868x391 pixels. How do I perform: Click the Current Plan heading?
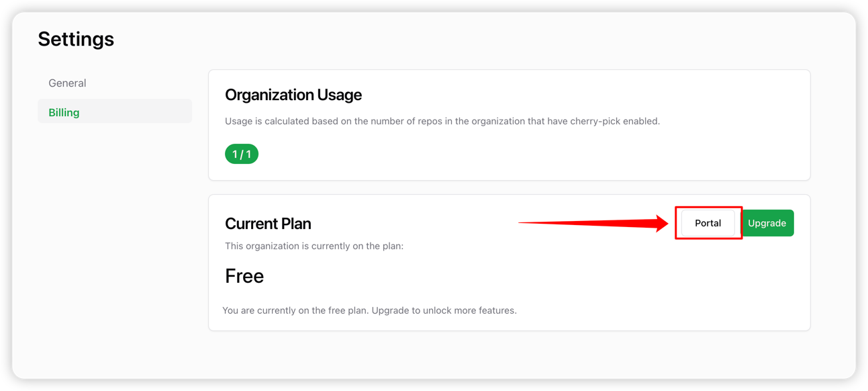tap(268, 224)
